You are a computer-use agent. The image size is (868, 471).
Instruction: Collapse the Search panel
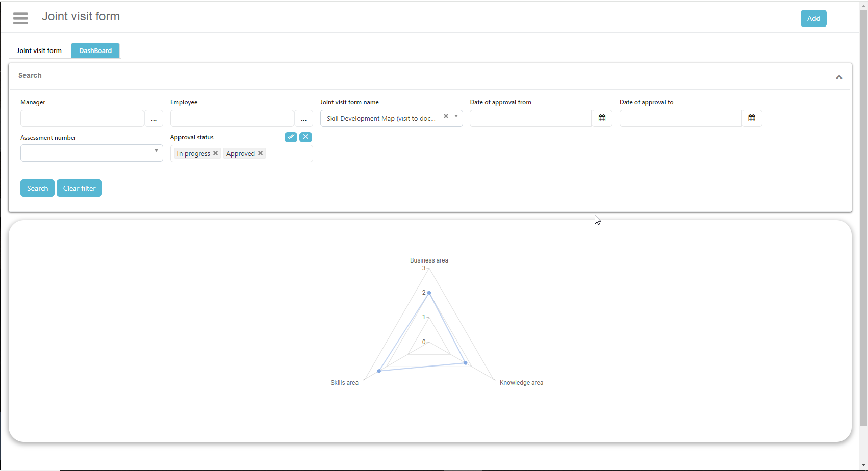pos(839,77)
